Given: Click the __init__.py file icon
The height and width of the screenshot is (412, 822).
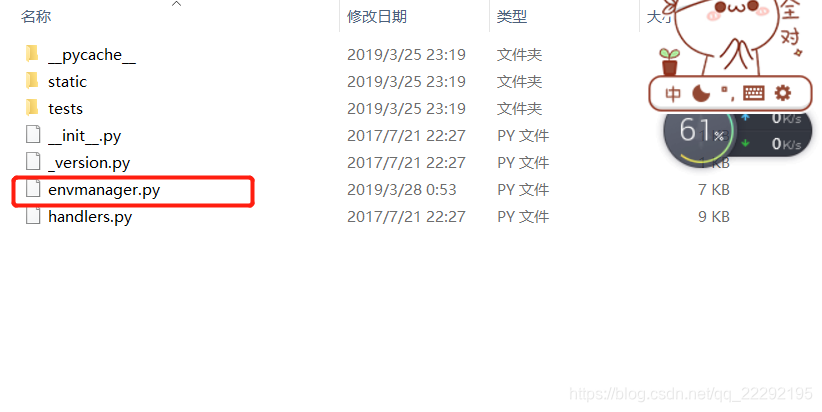Looking at the screenshot, I should click(33, 135).
